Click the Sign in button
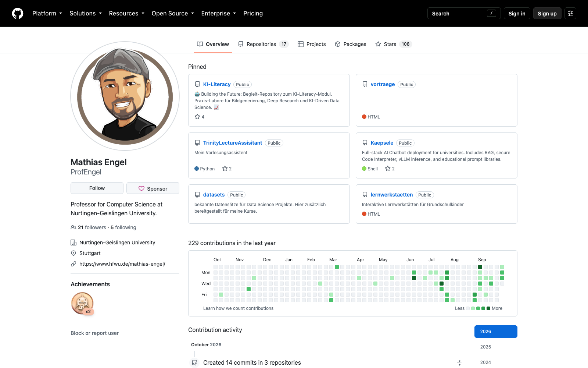This screenshot has height=368, width=588. [517, 13]
